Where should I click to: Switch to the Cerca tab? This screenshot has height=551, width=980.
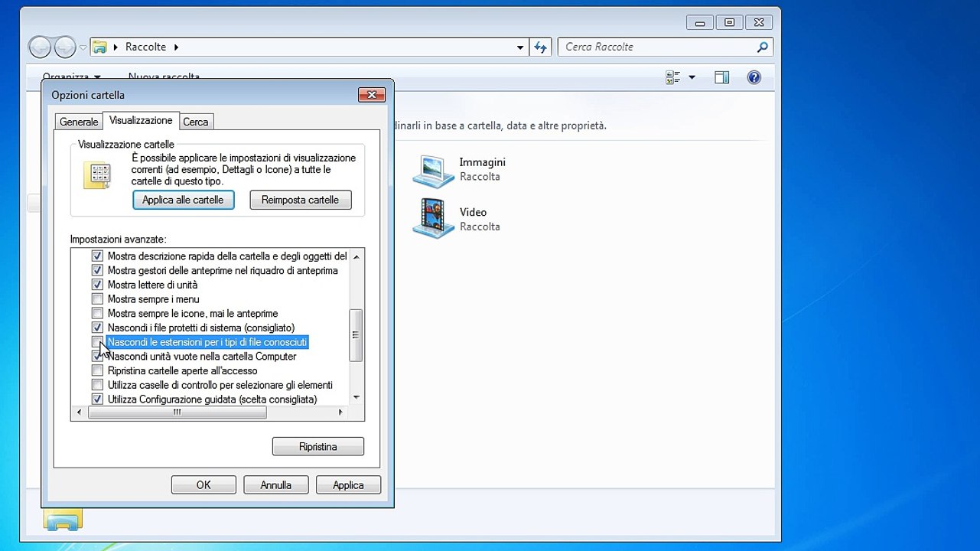[x=196, y=122]
